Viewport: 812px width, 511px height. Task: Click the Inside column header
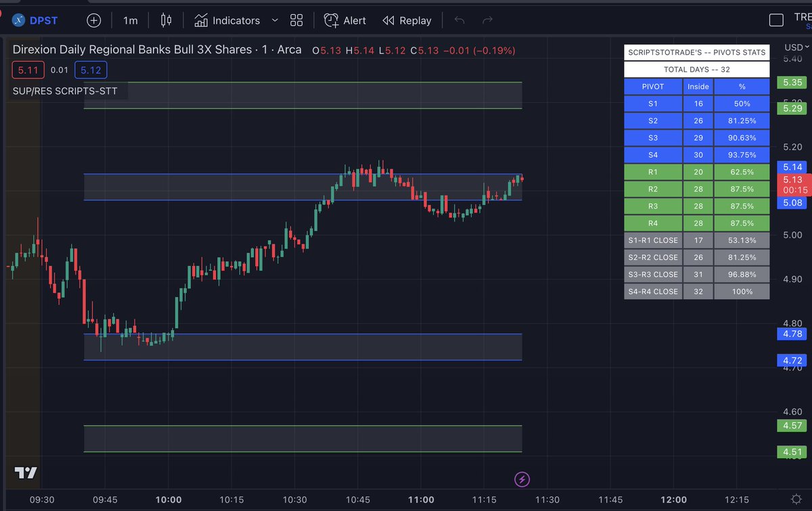[x=698, y=87]
